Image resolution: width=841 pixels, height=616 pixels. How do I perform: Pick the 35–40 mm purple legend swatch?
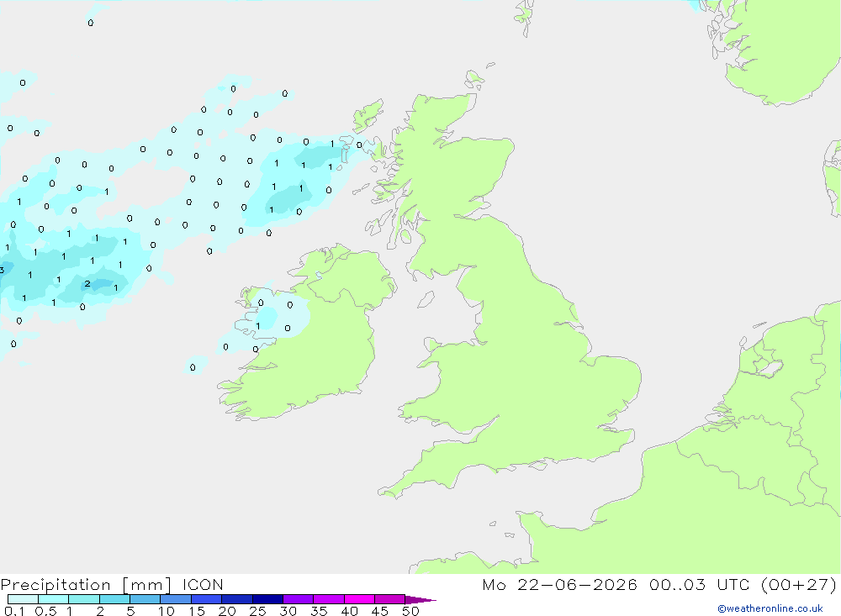coord(328,599)
